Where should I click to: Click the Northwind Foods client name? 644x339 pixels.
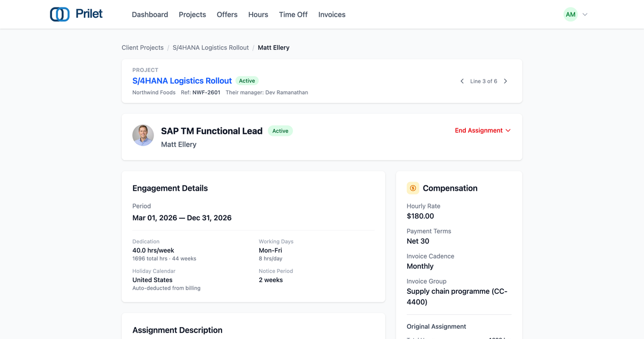click(x=154, y=92)
